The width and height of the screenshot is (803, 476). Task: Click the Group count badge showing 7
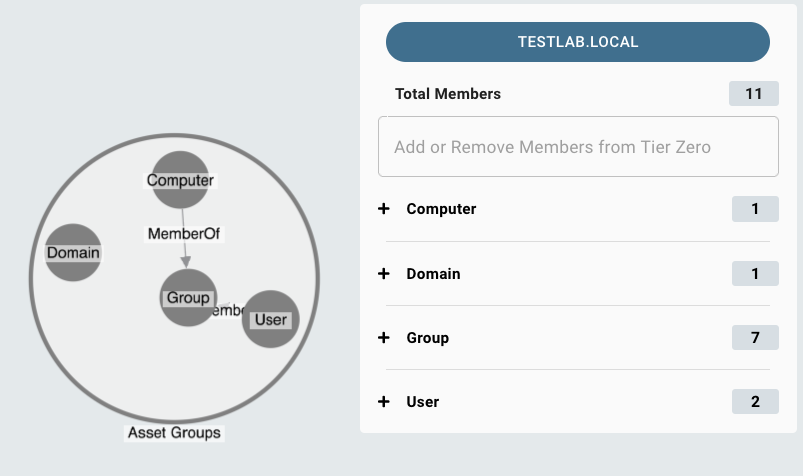coord(755,337)
